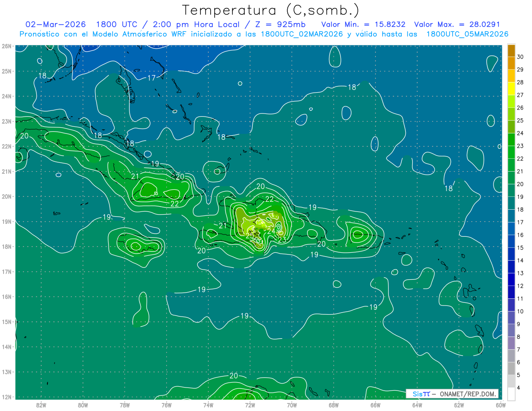This screenshot has width=532, height=411.
Task: Click the '26N' latitude axis label
Action: (6, 46)
